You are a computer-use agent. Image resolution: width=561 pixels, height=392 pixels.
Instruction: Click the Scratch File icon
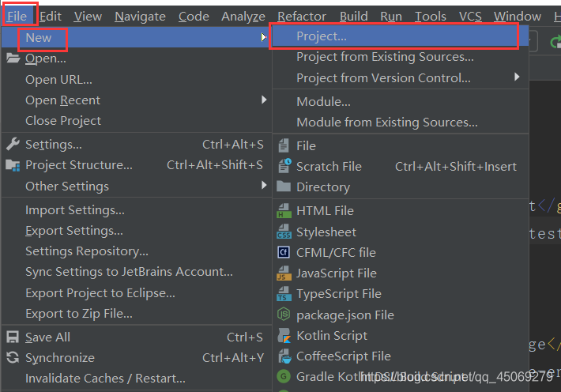[284, 166]
